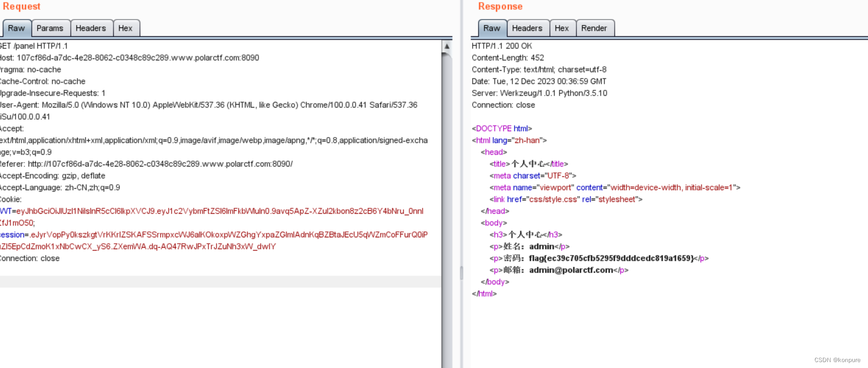The width and height of the screenshot is (868, 368).
Task: Click the admin@polarctf.com email line
Action: pos(559,270)
